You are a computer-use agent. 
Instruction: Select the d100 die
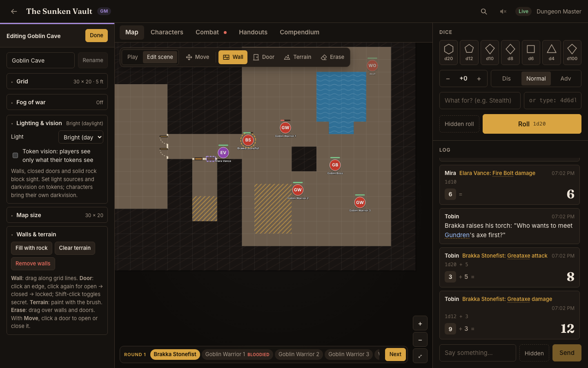[572, 52]
